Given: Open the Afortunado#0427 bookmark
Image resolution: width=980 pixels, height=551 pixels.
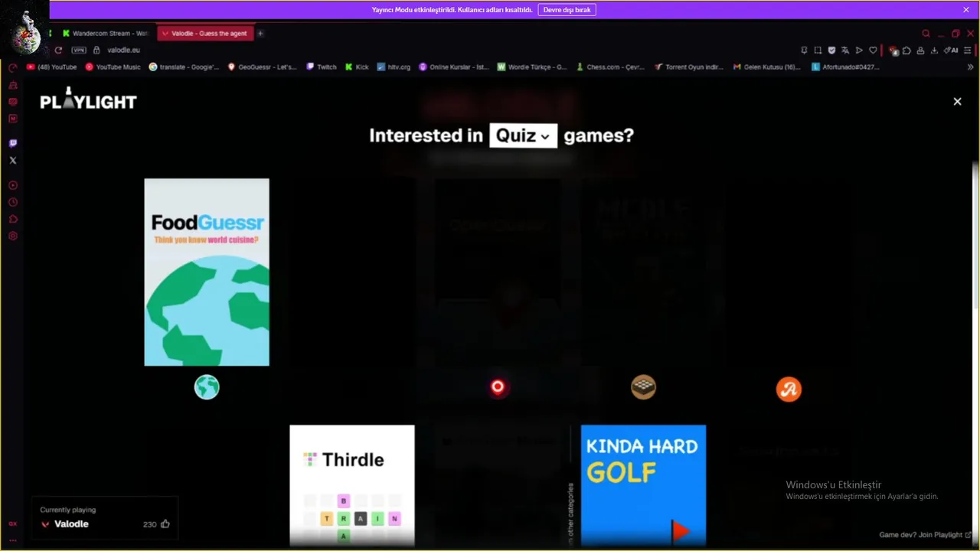Looking at the screenshot, I should click(x=845, y=67).
